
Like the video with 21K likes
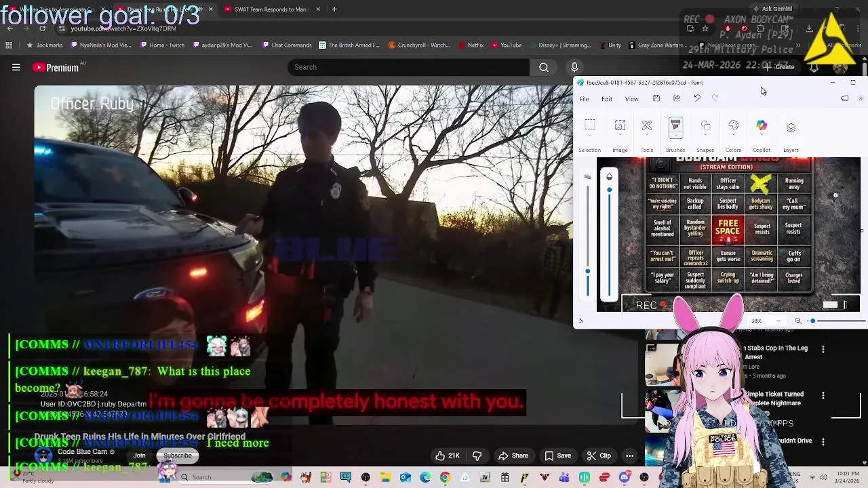pyautogui.click(x=448, y=455)
